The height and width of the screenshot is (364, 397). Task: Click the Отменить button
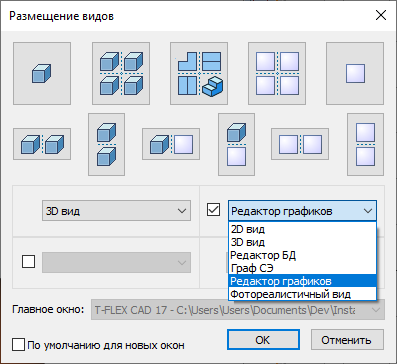347,340
